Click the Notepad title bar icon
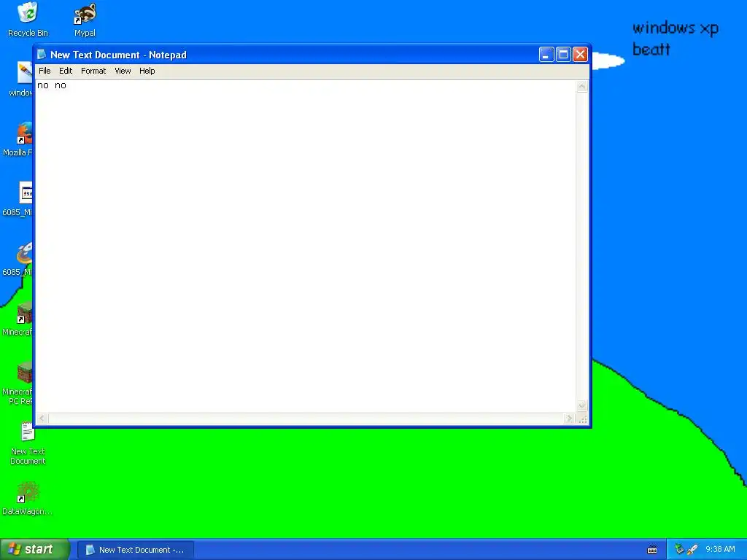This screenshot has height=560, width=747. tap(42, 54)
